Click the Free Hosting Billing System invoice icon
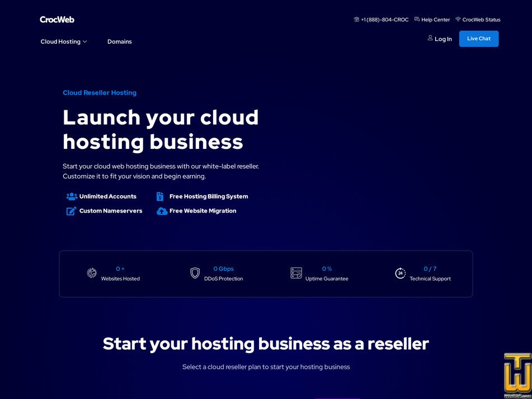532x399 pixels. click(x=160, y=196)
